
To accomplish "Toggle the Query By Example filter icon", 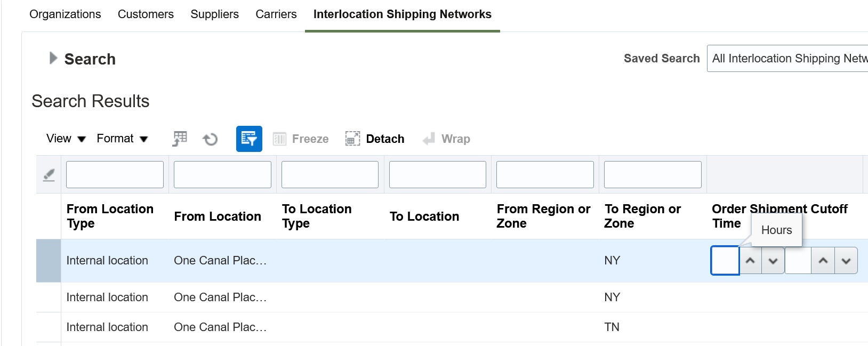I will pos(249,139).
